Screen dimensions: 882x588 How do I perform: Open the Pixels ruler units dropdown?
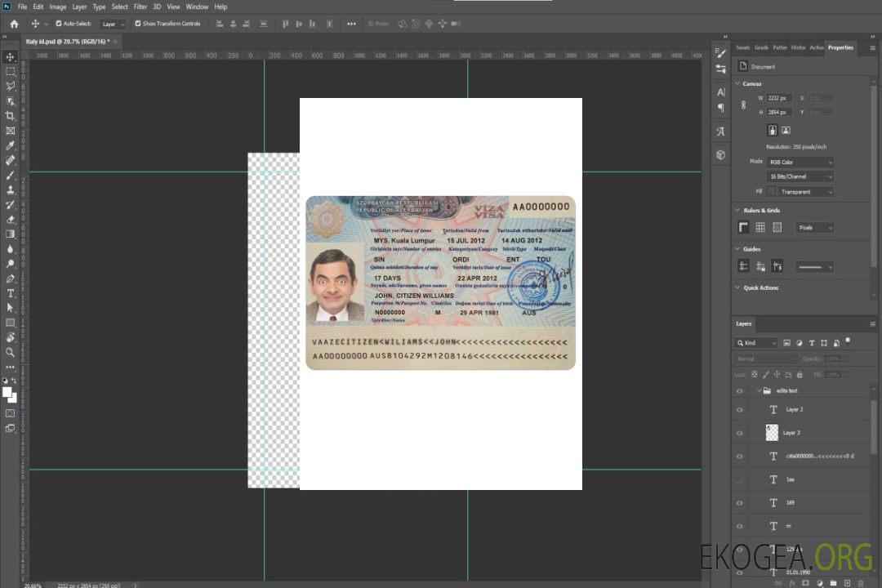pyautogui.click(x=814, y=227)
